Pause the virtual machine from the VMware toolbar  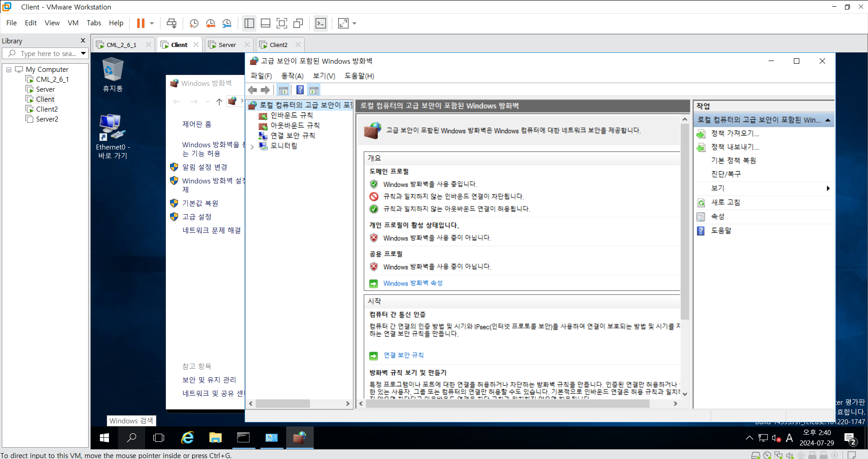[x=141, y=23]
